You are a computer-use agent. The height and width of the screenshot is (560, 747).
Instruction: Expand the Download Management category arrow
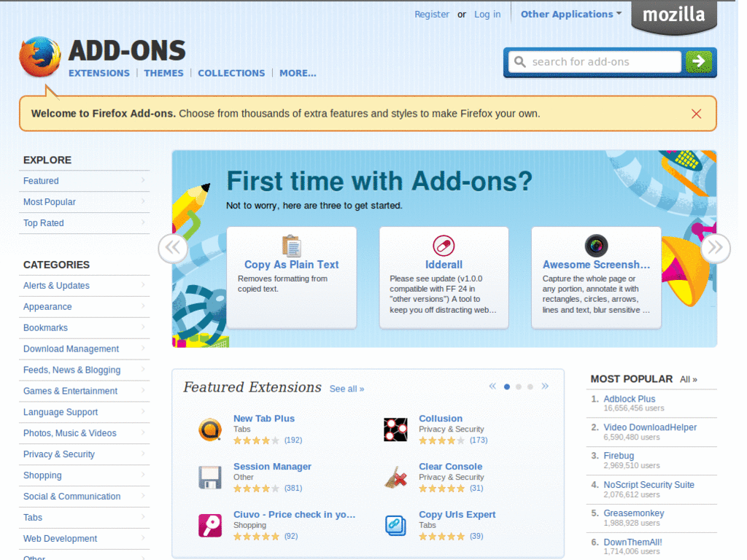(143, 348)
